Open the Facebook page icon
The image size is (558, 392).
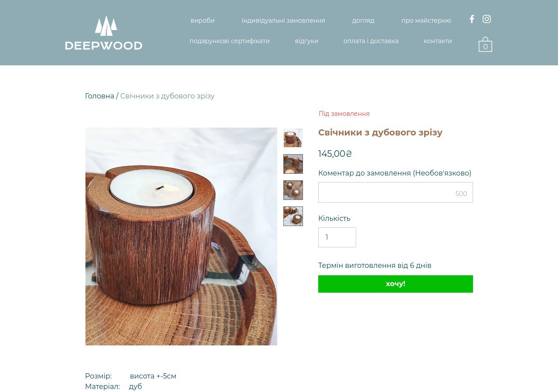pyautogui.click(x=472, y=19)
